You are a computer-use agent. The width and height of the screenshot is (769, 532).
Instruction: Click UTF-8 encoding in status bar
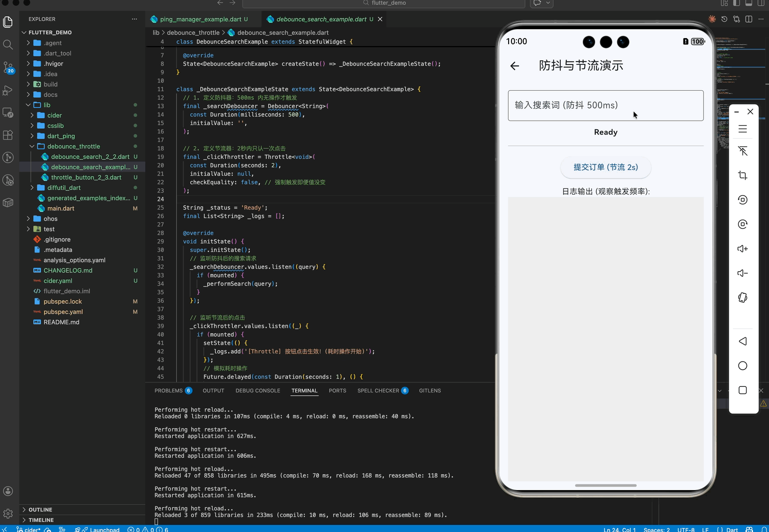pyautogui.click(x=686, y=530)
